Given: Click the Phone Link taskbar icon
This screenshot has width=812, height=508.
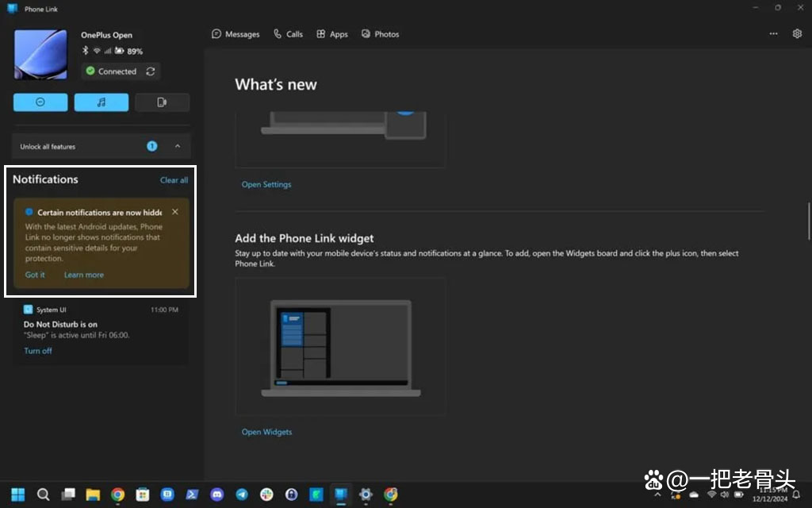Looking at the screenshot, I should point(341,495).
